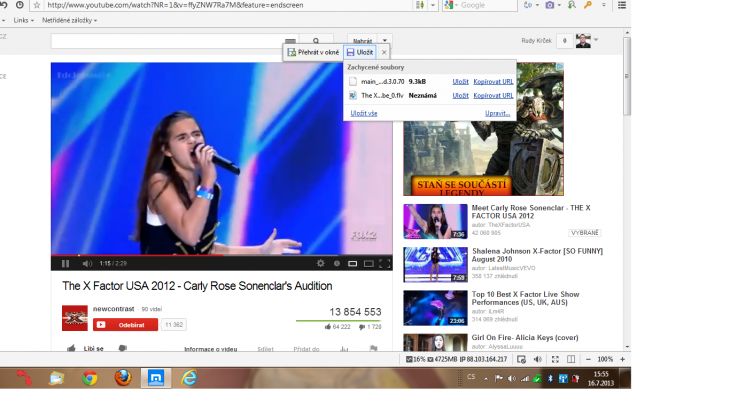Open the notifications counter button
The image size is (730, 410).
pyautogui.click(x=565, y=41)
